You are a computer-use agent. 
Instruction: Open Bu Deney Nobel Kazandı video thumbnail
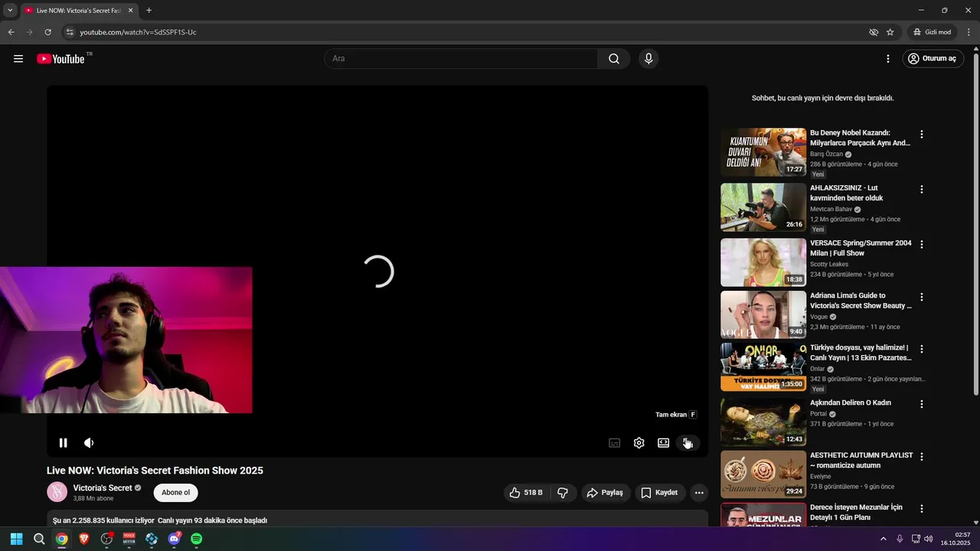[x=763, y=152]
